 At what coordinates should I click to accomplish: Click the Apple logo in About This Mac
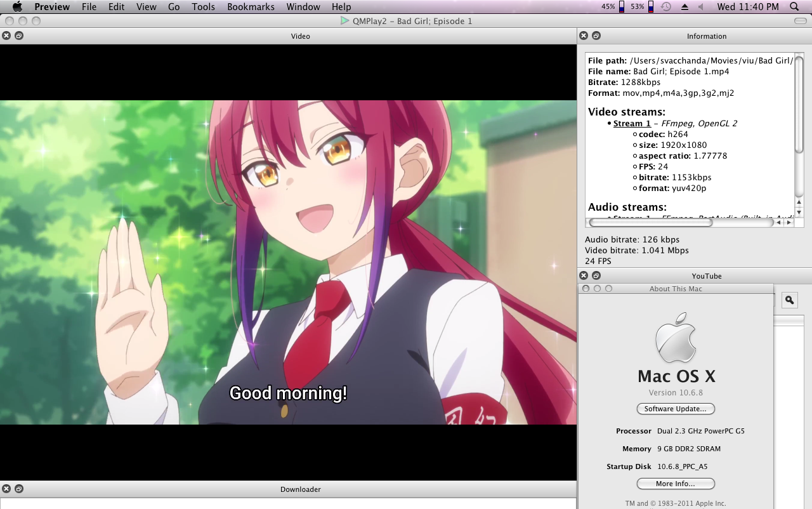(676, 338)
